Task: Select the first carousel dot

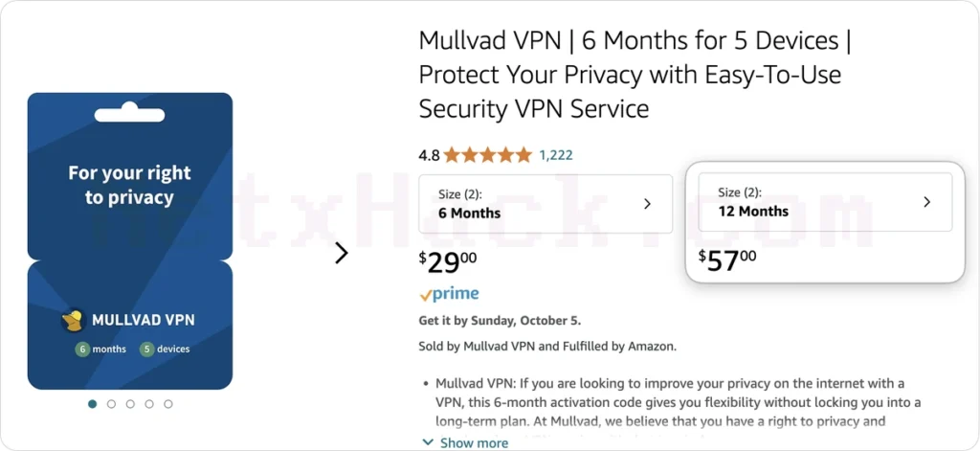Action: (92, 404)
